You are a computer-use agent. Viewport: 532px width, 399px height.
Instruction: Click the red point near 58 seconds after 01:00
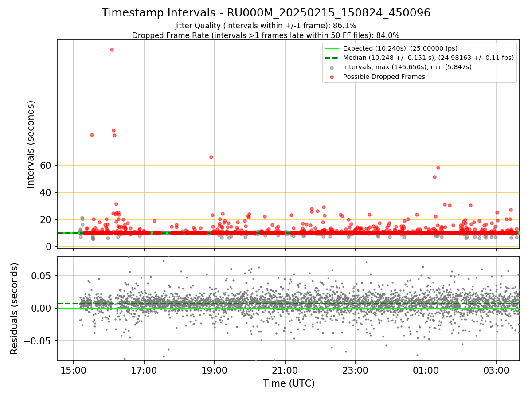pyautogui.click(x=438, y=168)
